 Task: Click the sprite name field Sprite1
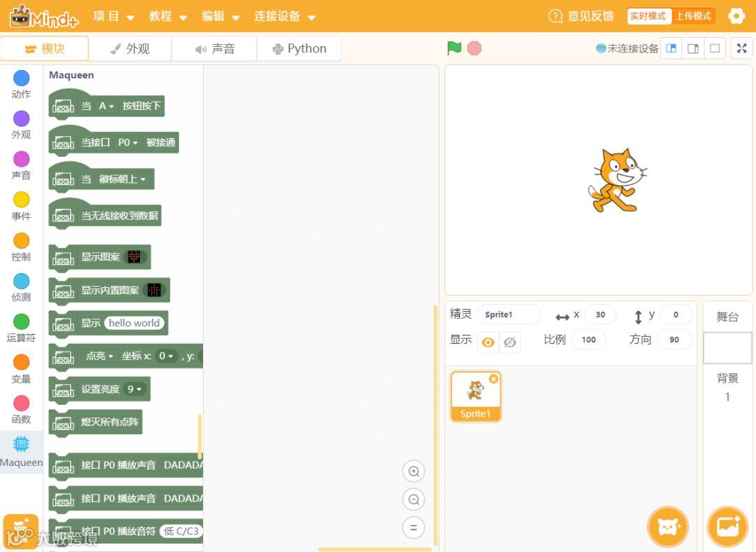pyautogui.click(x=509, y=315)
